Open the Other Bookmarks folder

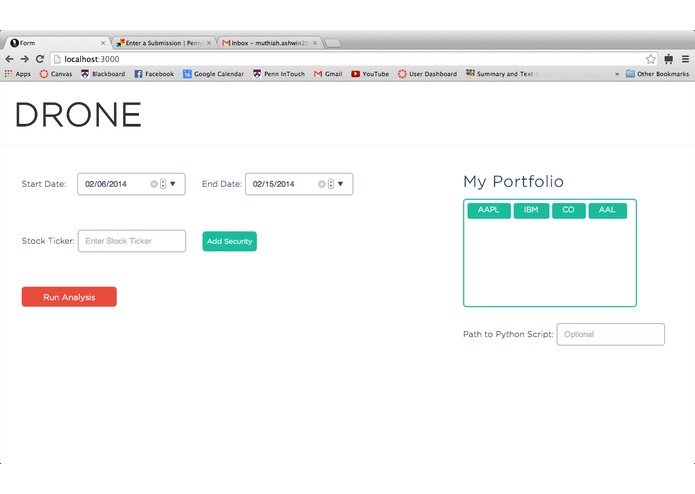(x=657, y=74)
